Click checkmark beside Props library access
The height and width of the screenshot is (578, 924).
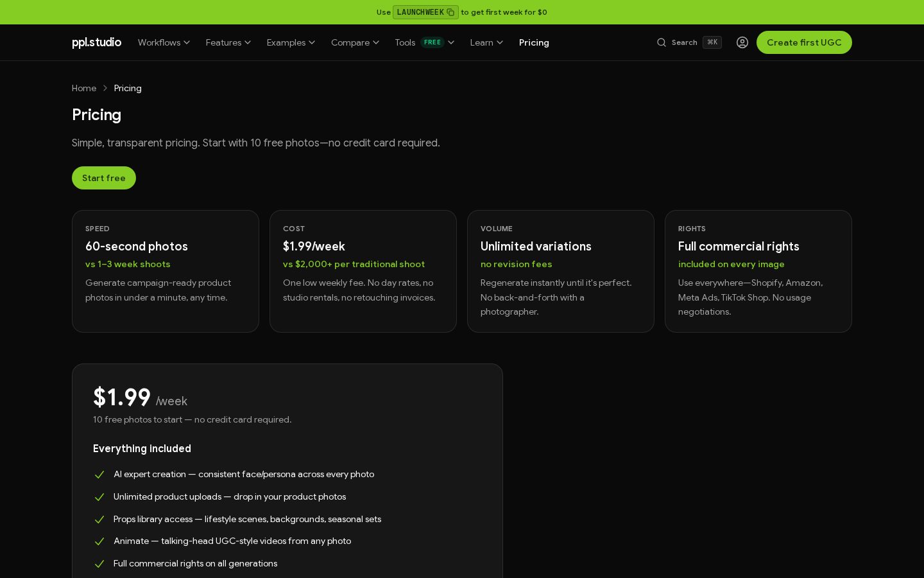[99, 520]
